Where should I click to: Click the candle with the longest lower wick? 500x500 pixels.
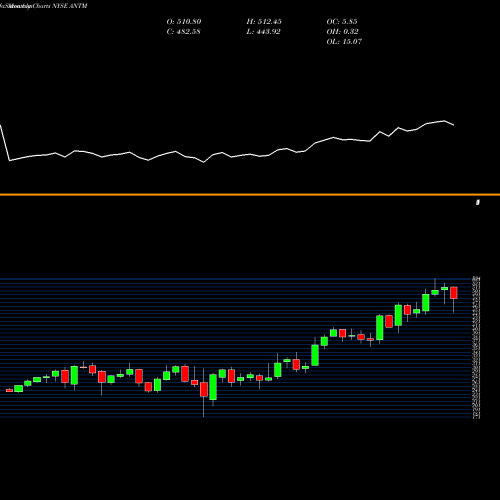click(x=204, y=389)
